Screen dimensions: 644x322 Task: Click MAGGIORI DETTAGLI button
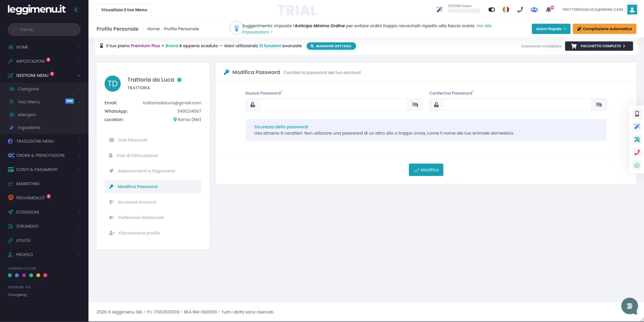331,46
